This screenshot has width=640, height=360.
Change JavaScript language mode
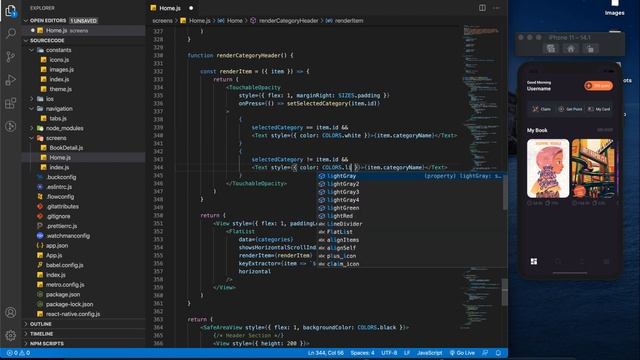pyautogui.click(x=429, y=353)
